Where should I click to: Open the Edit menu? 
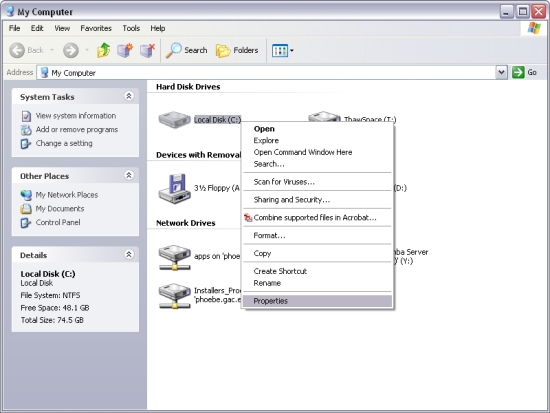point(37,28)
